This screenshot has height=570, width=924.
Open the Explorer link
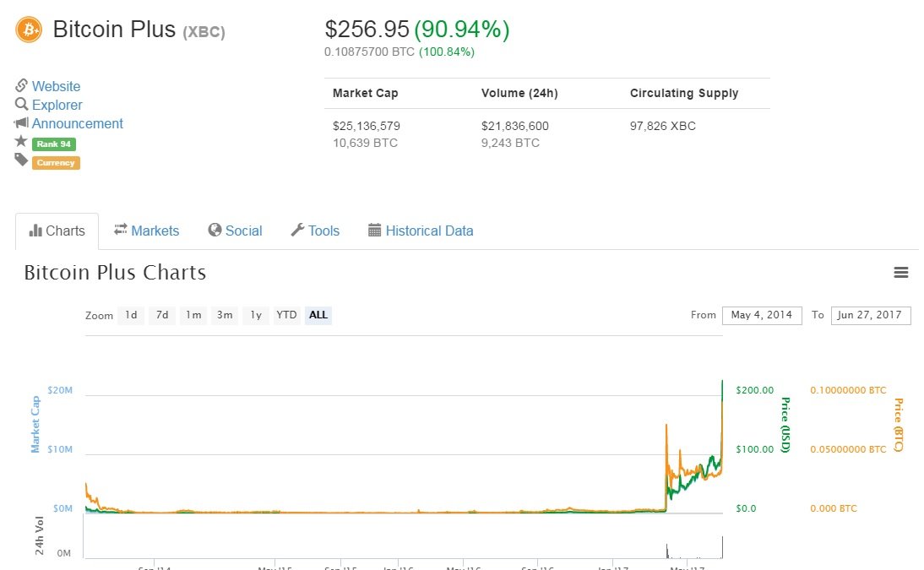[57, 105]
